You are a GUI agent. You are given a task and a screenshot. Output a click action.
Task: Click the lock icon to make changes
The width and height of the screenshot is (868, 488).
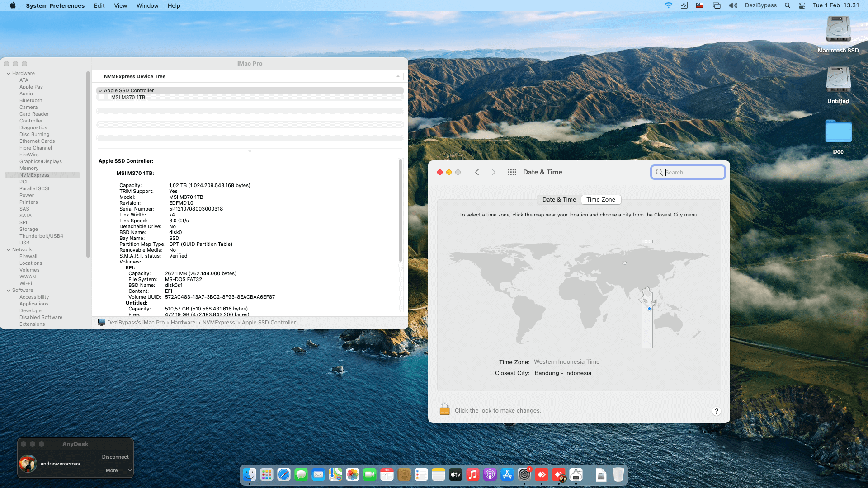point(444,409)
